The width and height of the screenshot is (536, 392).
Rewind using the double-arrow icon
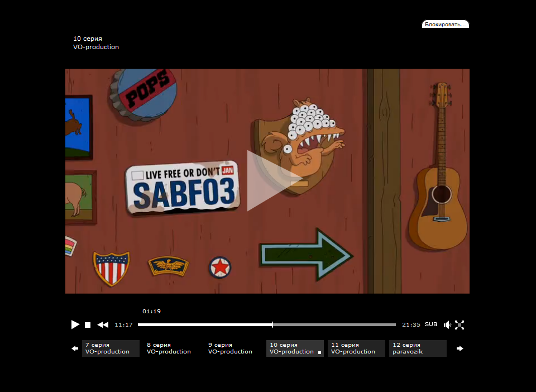pyautogui.click(x=103, y=324)
